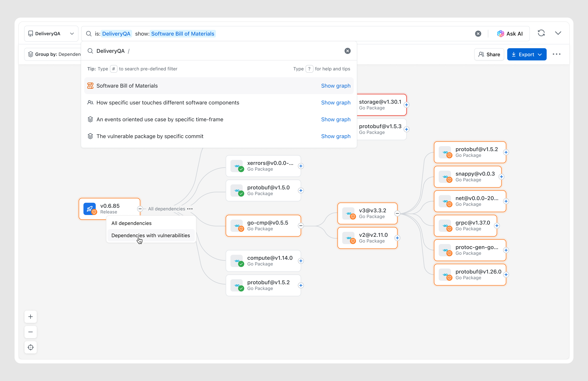Open the Export dropdown button

click(x=527, y=54)
